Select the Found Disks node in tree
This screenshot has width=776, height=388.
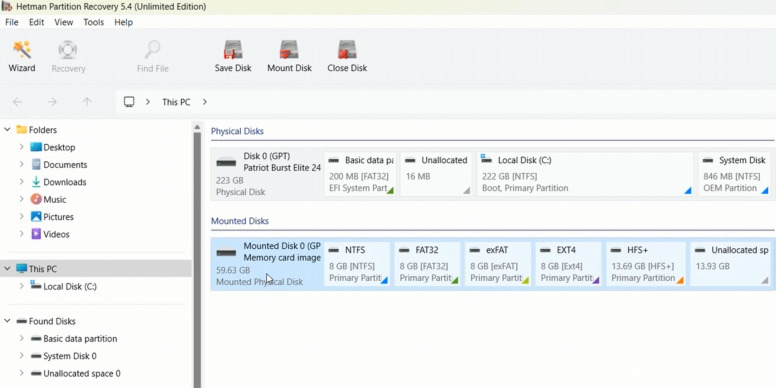coord(46,321)
